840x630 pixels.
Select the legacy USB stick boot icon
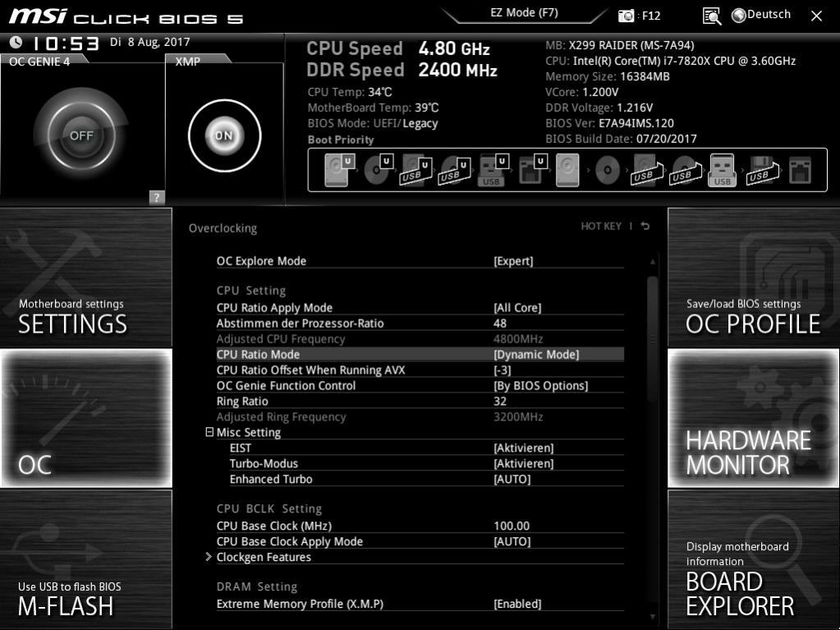(x=722, y=170)
